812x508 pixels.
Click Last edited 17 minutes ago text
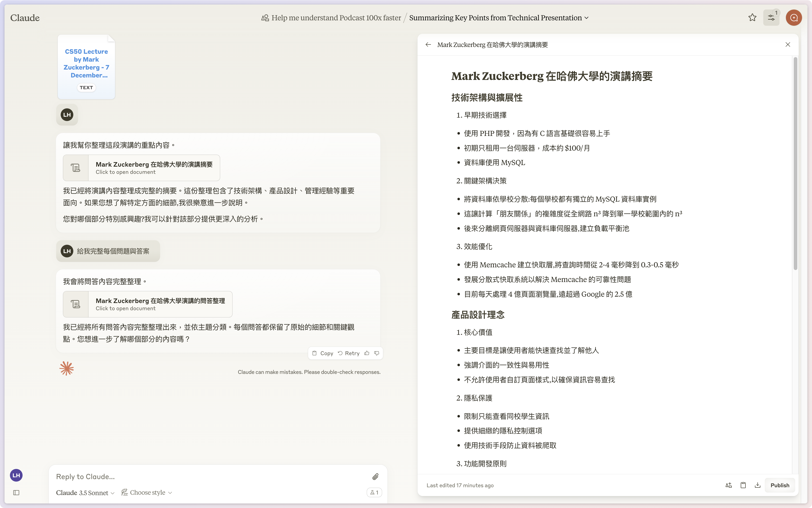click(460, 485)
